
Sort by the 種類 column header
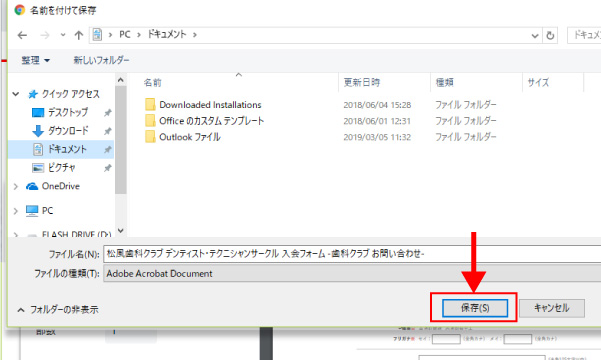[x=445, y=82]
